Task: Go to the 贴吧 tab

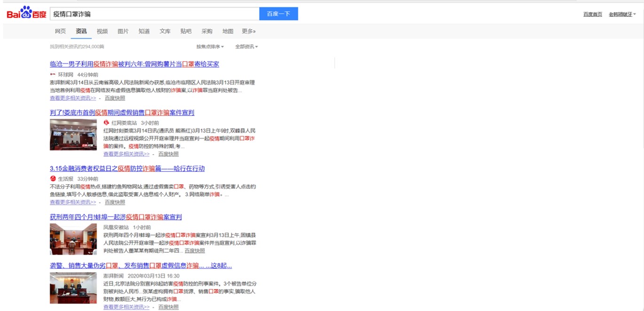Action: [x=186, y=31]
